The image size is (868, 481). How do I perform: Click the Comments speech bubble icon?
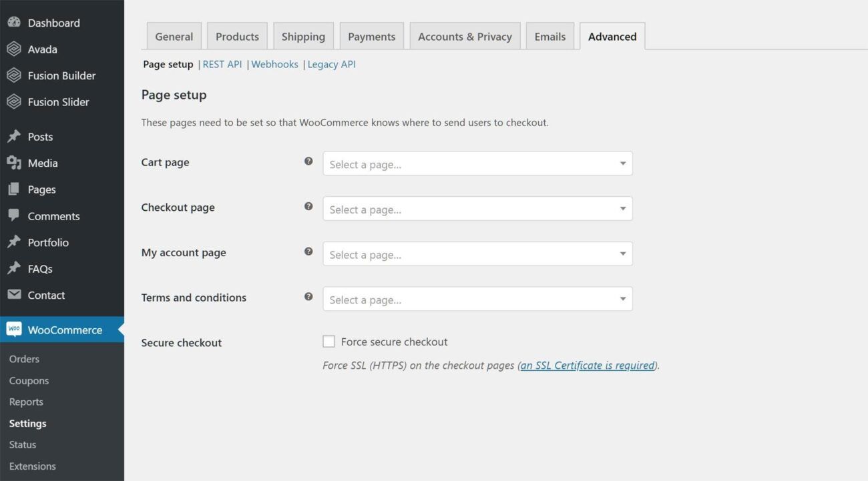coord(14,215)
